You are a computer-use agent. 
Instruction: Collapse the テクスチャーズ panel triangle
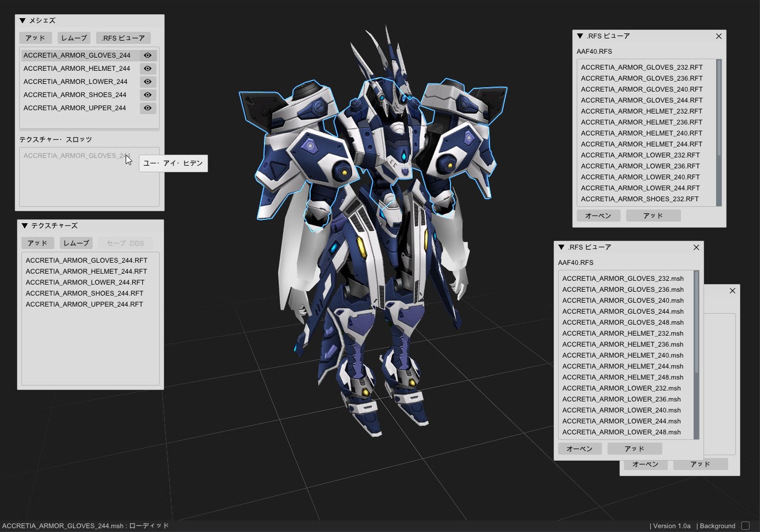(x=25, y=226)
